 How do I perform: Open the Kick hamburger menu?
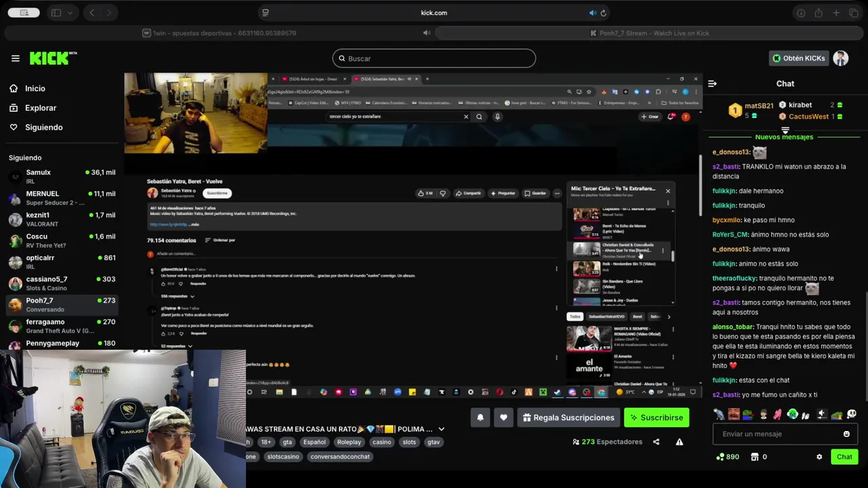tap(15, 58)
